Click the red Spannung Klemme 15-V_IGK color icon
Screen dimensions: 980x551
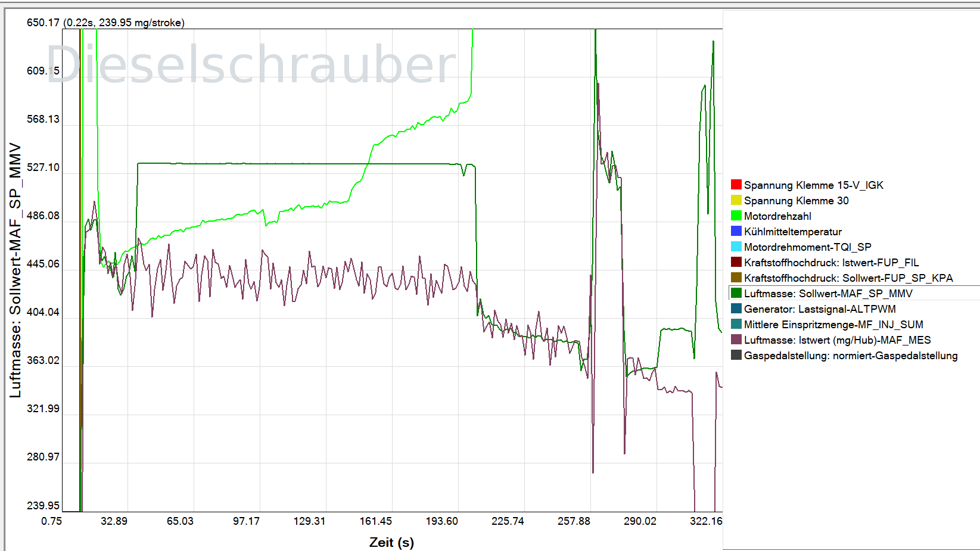(736, 185)
